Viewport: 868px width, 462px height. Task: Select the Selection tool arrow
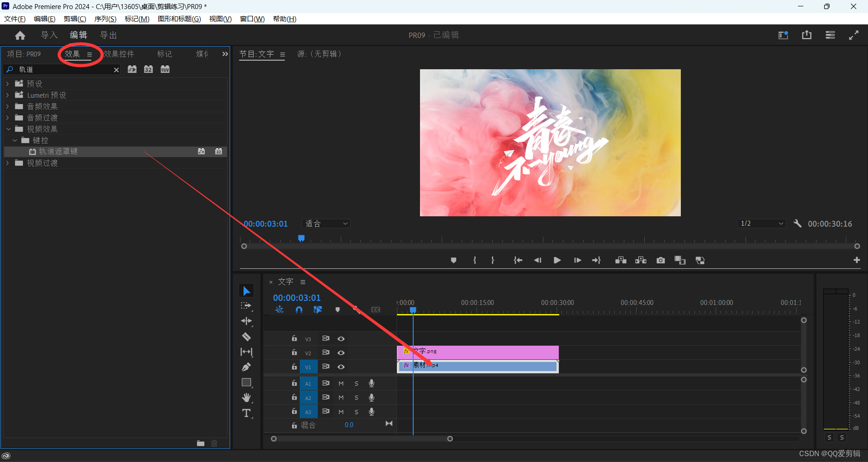246,291
